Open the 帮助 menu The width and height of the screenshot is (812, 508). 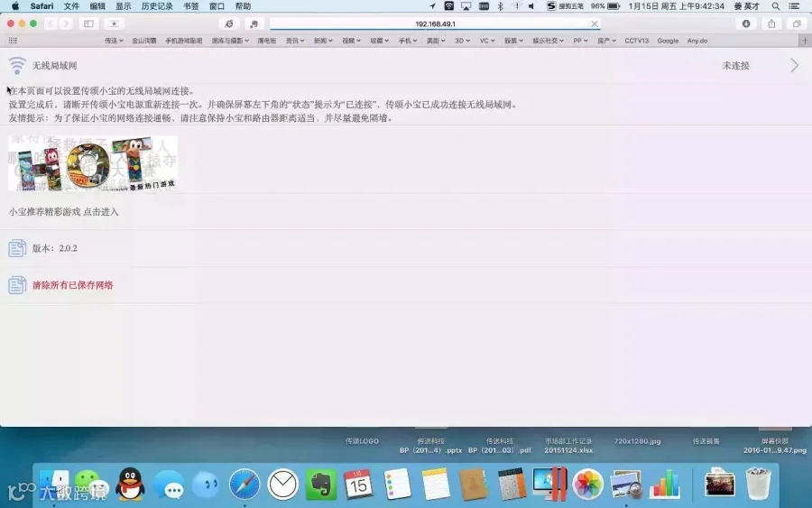tap(243, 6)
